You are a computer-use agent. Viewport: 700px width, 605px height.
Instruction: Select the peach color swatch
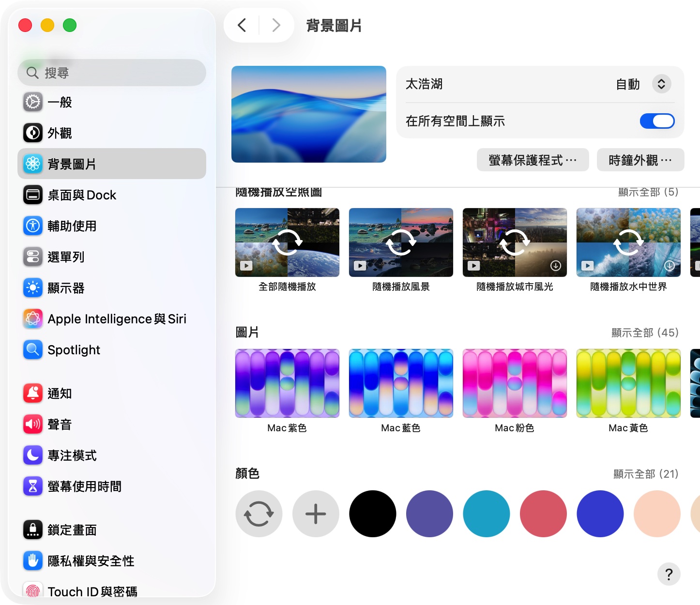tap(657, 514)
